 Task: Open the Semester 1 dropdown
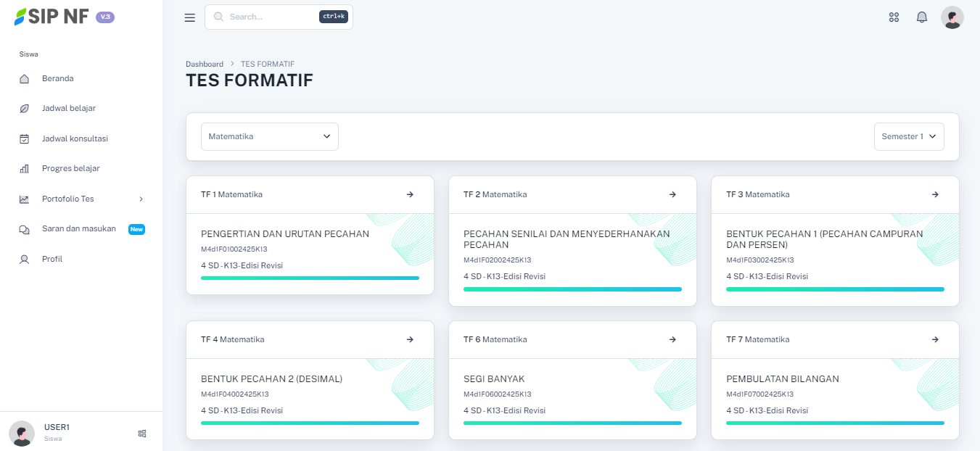(x=908, y=136)
